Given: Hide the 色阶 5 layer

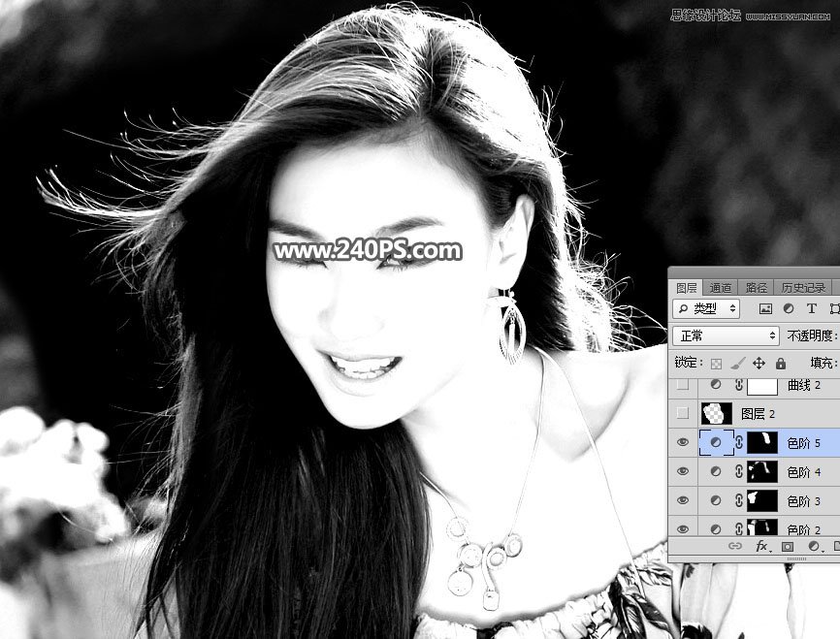Looking at the screenshot, I should [x=683, y=442].
